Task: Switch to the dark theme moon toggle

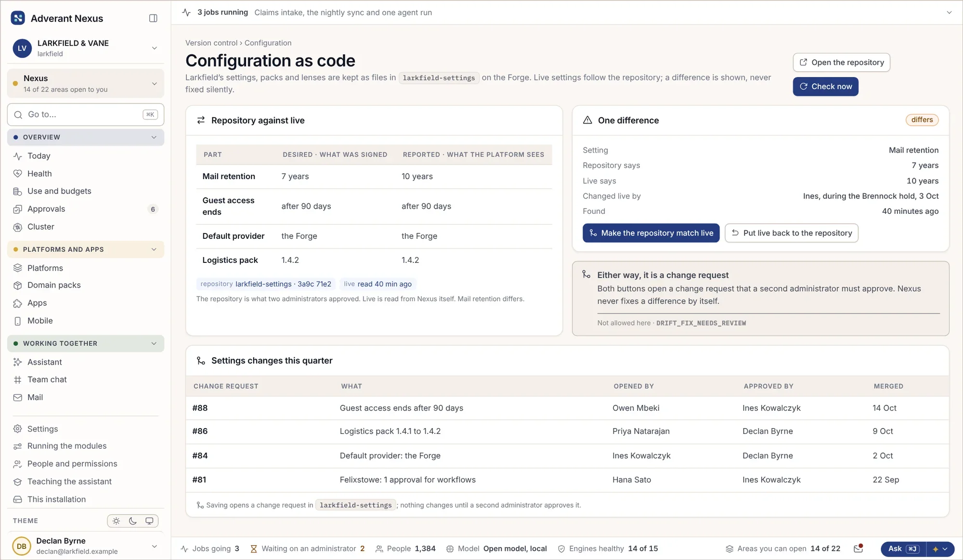Action: coord(133,521)
